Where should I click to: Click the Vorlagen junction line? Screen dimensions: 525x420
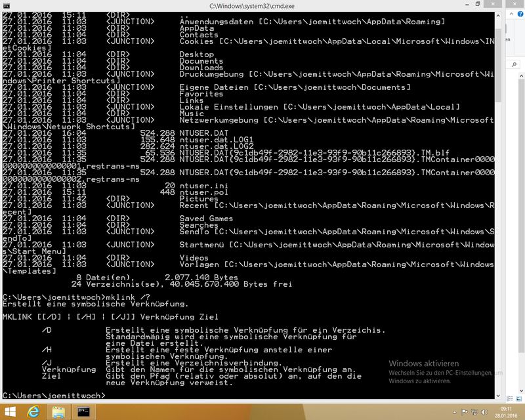point(249,268)
